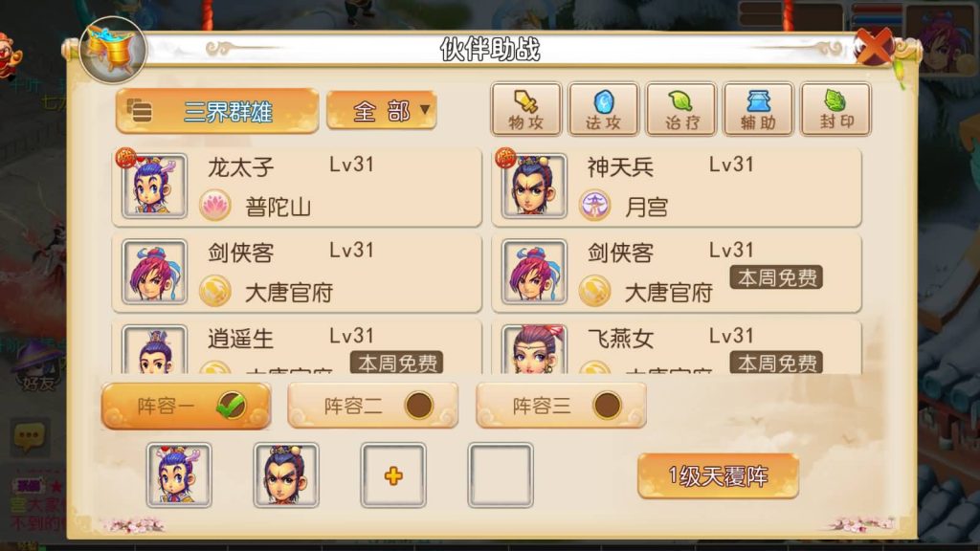Open the 1级天覆阵 formation selector

(x=718, y=476)
